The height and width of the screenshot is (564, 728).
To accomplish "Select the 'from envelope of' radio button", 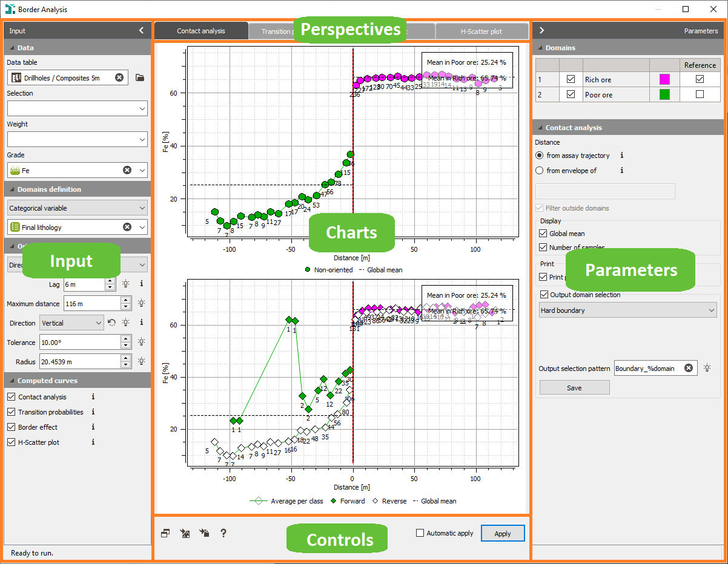I will click(x=539, y=171).
